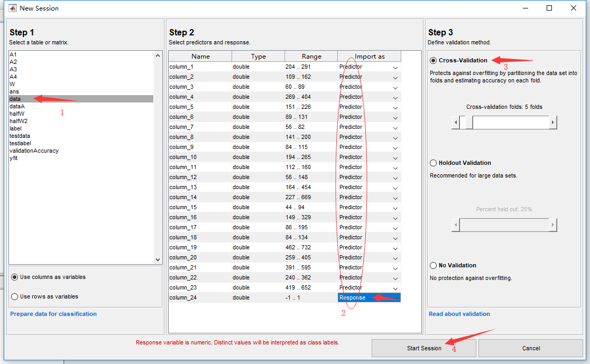This screenshot has height=364, width=590.
Task: Click the Start Session button
Action: point(424,348)
